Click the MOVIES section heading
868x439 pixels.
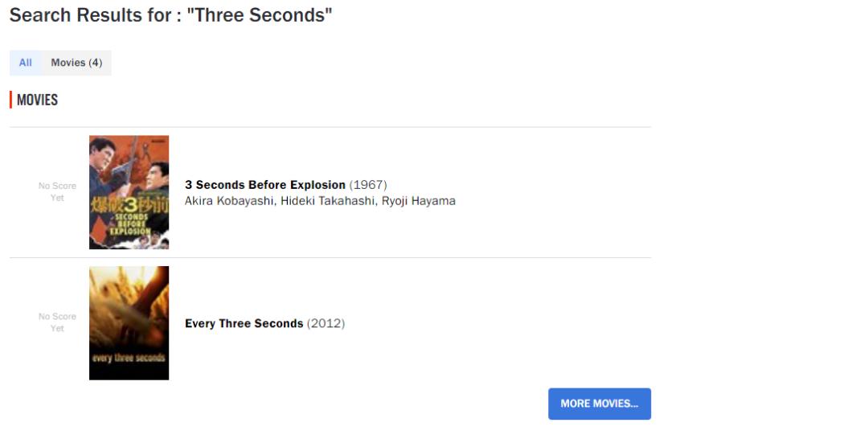(x=37, y=101)
